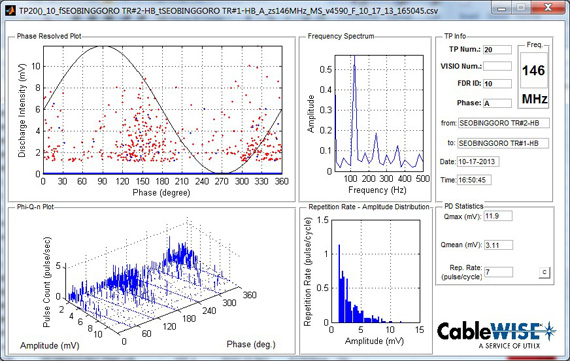Click the empty VISIO Num. field
This screenshot has width=570, height=361.
pyautogui.click(x=497, y=66)
